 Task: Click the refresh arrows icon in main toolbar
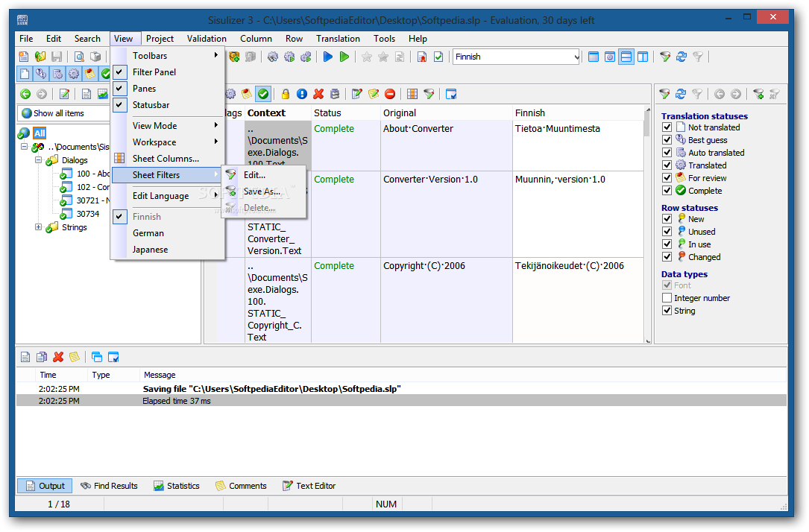[x=681, y=57]
